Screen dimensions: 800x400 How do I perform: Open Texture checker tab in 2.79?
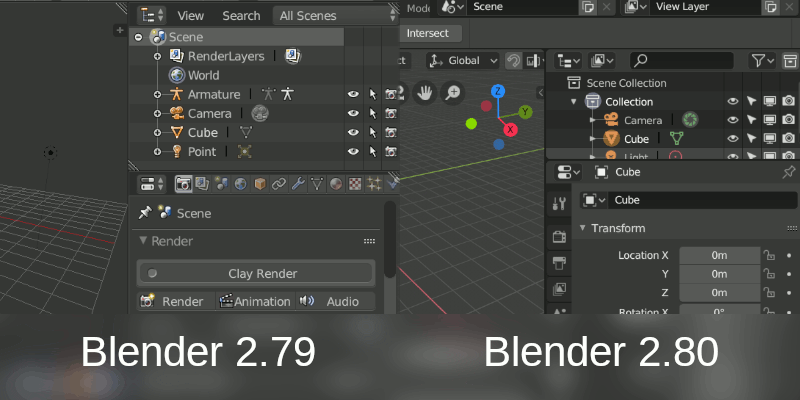[x=355, y=184]
